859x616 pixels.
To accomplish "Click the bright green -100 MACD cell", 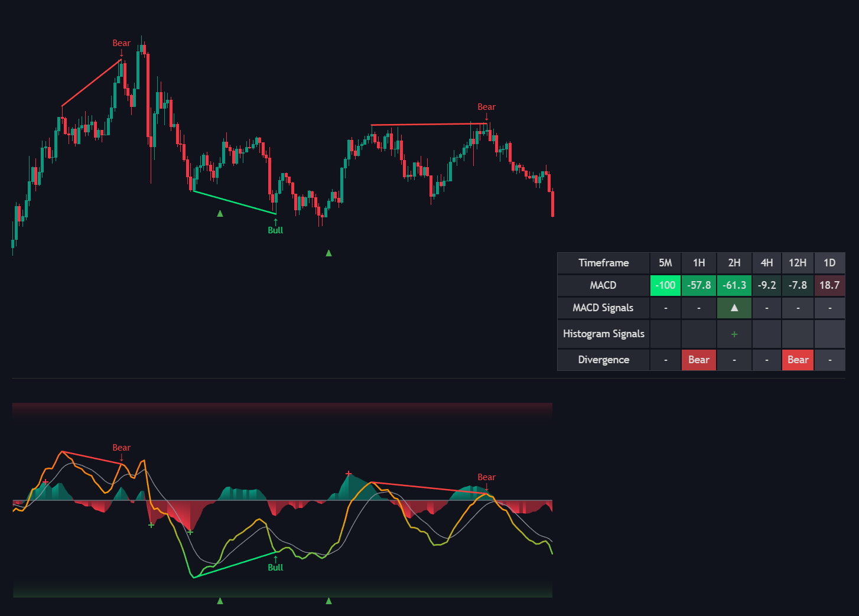I will tap(665, 285).
